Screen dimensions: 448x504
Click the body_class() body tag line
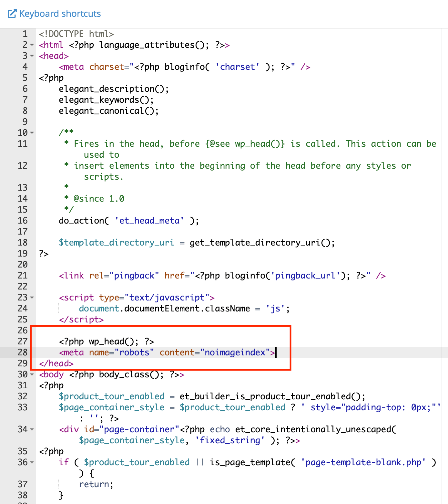tap(112, 374)
